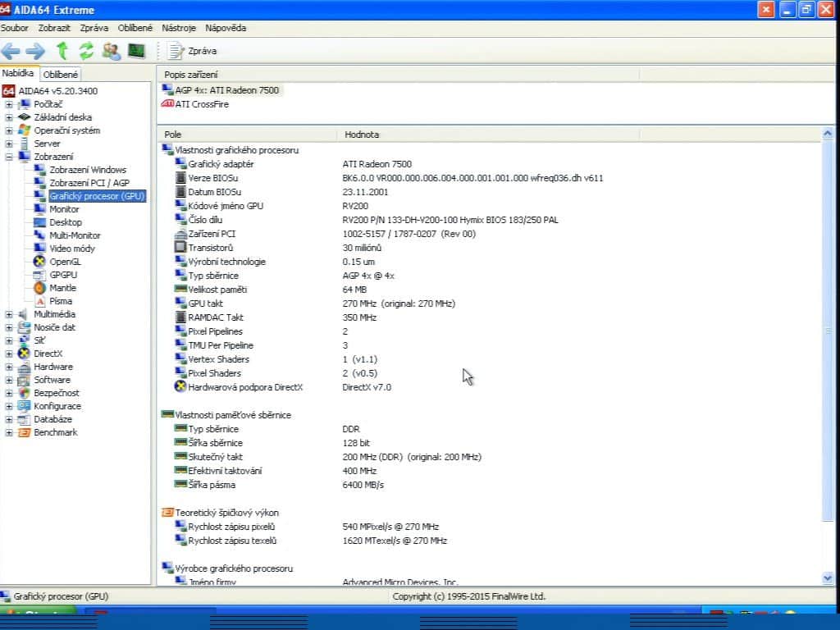Click the Teoretický špičkový výkon icon
Screen dimensions: 840x630
(167, 513)
